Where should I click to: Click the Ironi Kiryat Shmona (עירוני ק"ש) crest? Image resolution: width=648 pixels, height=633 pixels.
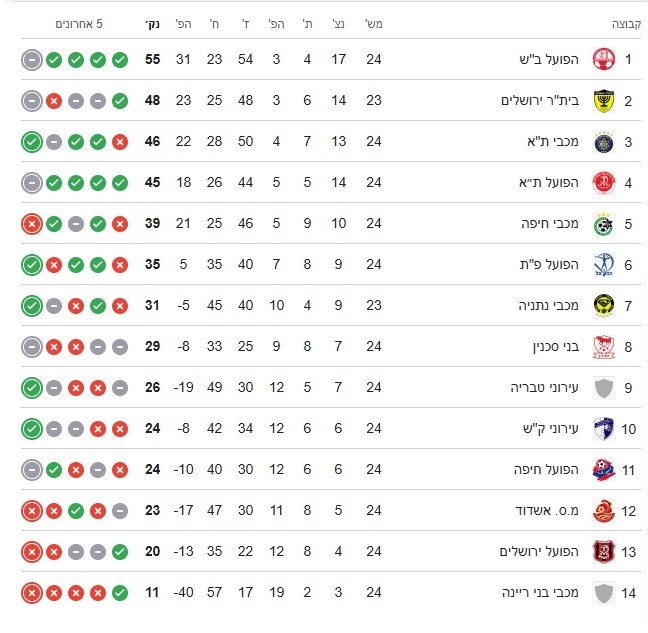[x=602, y=429]
